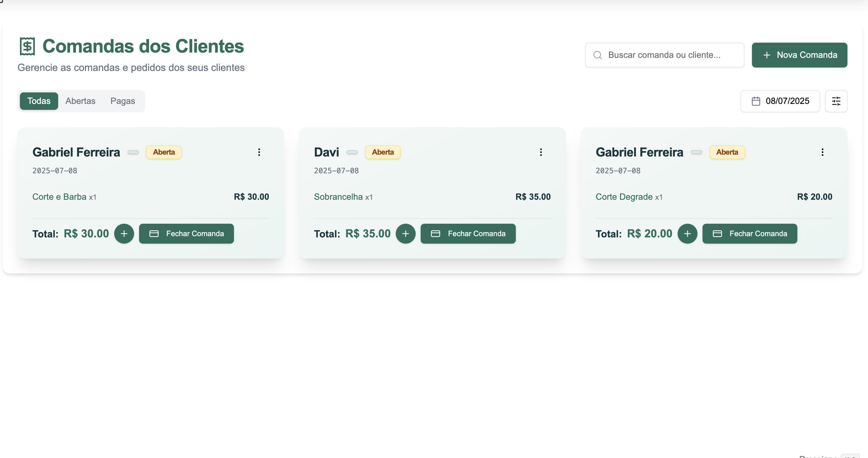Viewport: 868px width, 458px height.
Task: Switch to the Abertas tab
Action: pos(80,101)
